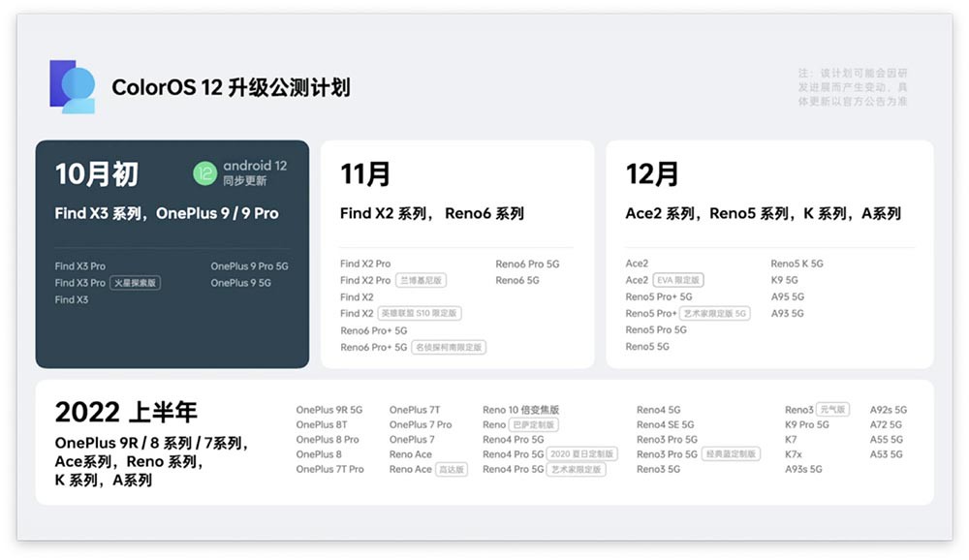
Task: Select the "Reno5 Pro+ 5G" entry without tag
Action: click(x=658, y=296)
